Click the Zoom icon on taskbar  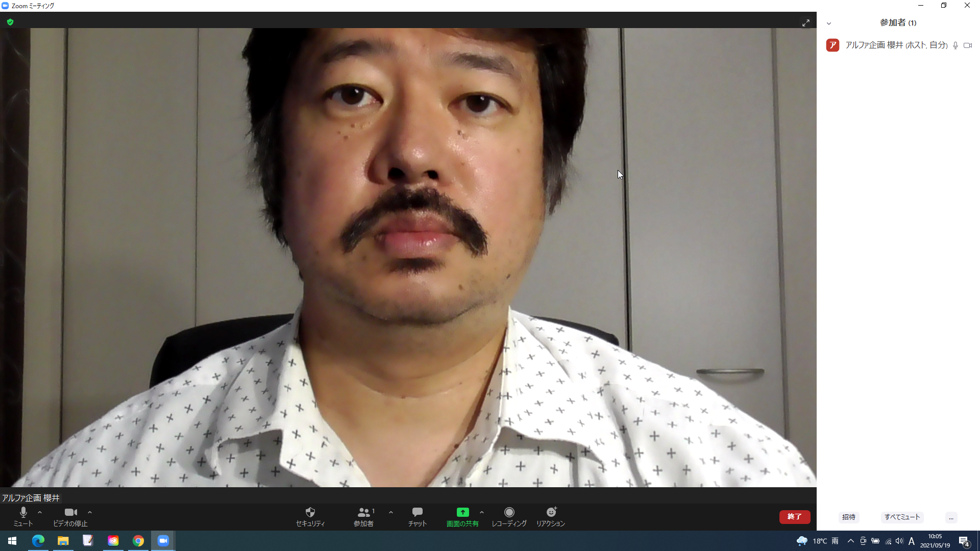click(163, 541)
